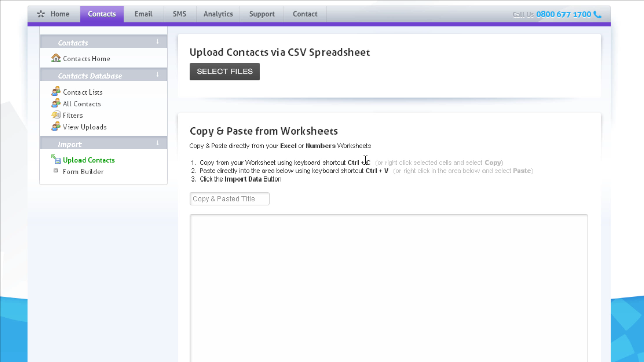
Task: Open Form Builder link
Action: [x=83, y=171]
